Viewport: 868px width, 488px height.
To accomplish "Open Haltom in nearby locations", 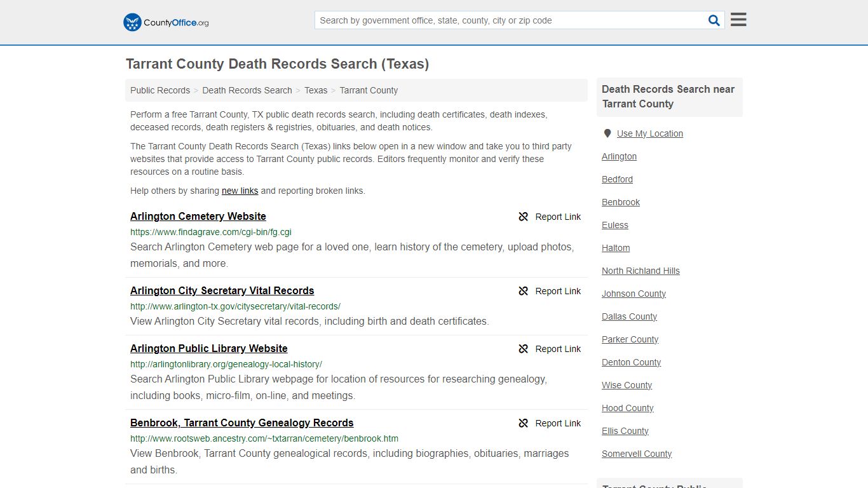I will (616, 248).
